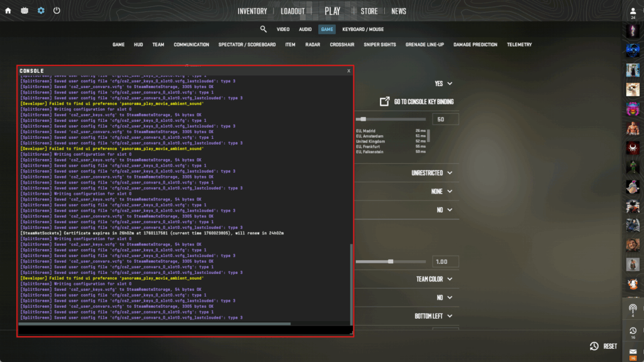This screenshot has width=644, height=362.
Task: Focus the console command input line
Action: 184,330
